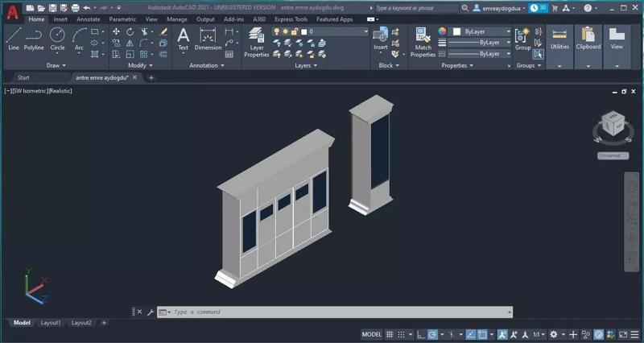644x343 pixels.
Task: Click the SW Isometric view control label
Action: (x=31, y=91)
